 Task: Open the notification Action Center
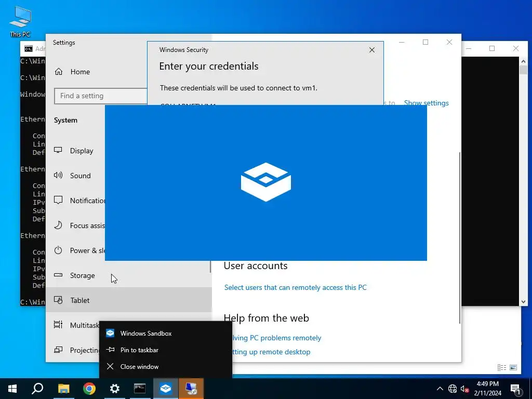click(516, 389)
